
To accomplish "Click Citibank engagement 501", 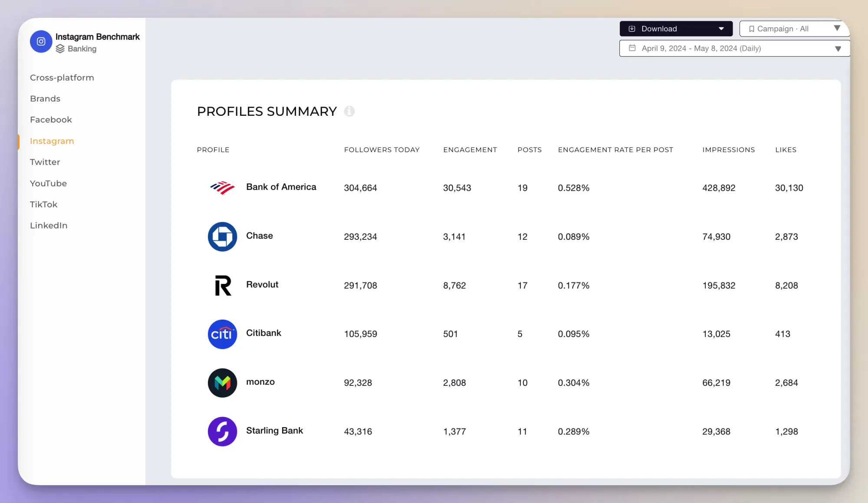I will pyautogui.click(x=450, y=334).
